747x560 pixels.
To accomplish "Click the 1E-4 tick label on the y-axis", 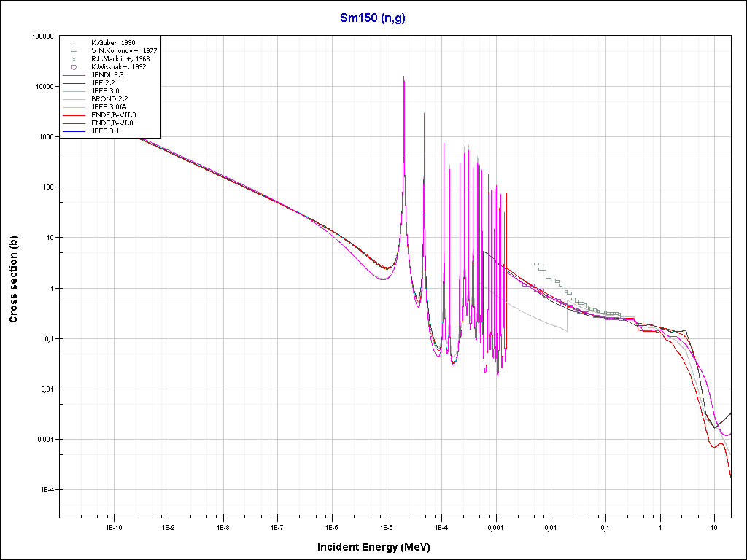I will (47, 490).
